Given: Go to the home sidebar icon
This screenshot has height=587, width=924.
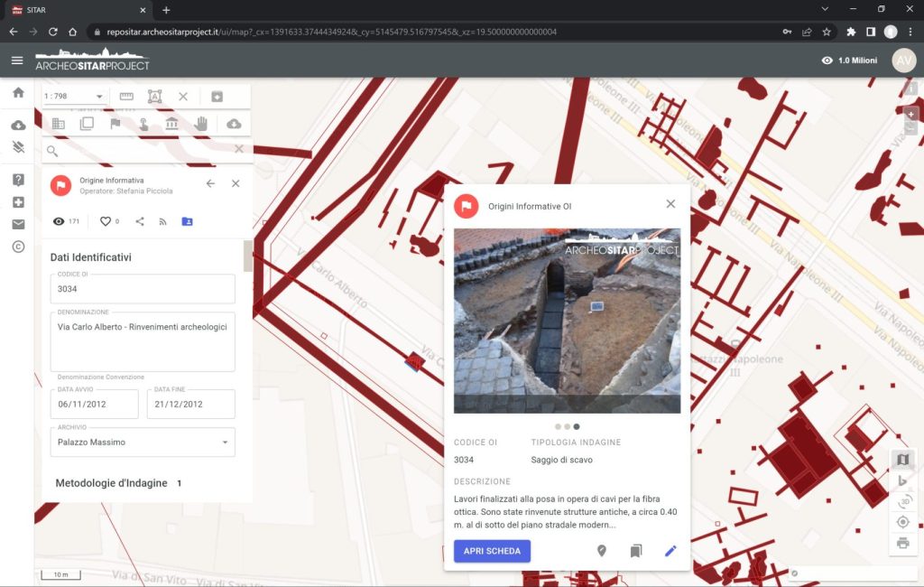Looking at the screenshot, I should [18, 93].
